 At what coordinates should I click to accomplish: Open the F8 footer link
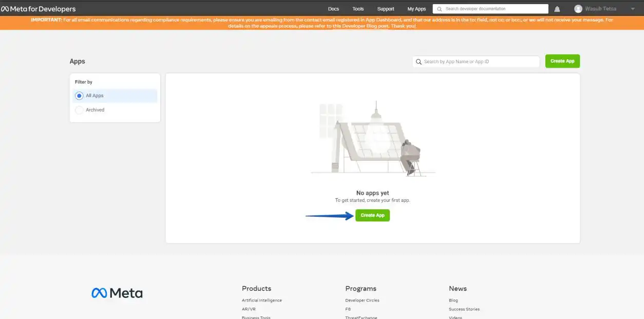pyautogui.click(x=348, y=309)
